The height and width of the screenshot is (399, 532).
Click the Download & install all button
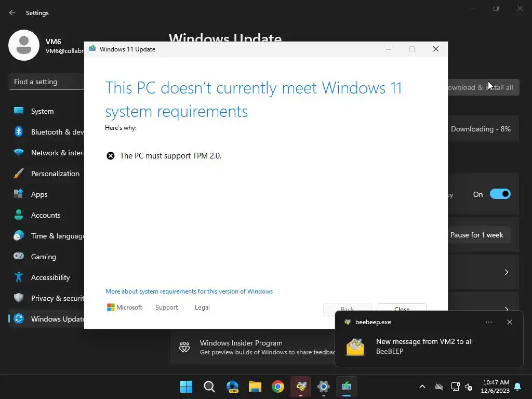tap(484, 87)
